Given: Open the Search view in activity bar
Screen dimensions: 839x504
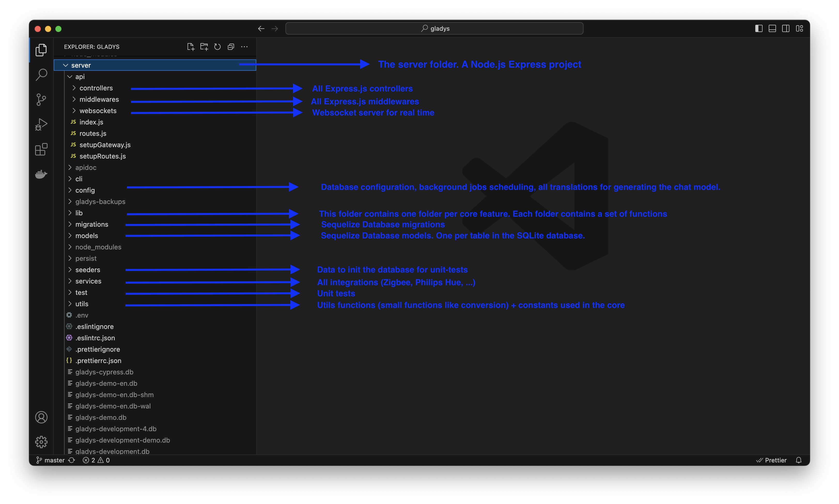Looking at the screenshot, I should point(41,75).
